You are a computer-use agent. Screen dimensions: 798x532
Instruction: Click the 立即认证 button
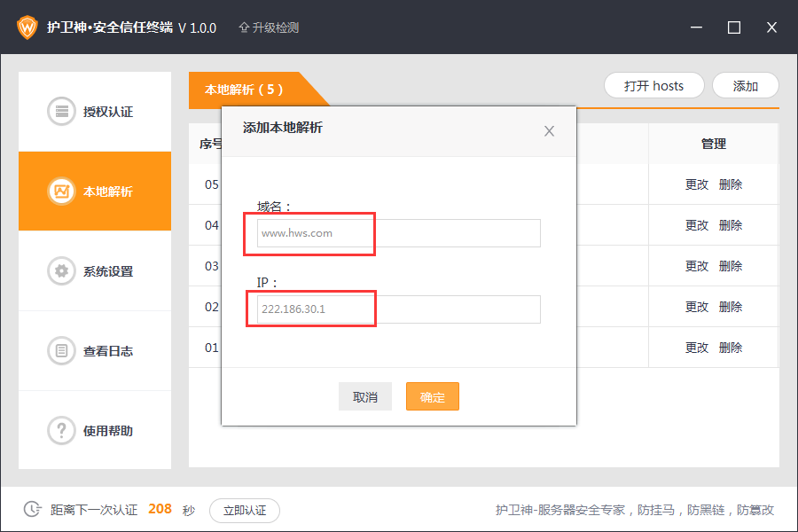[245, 510]
